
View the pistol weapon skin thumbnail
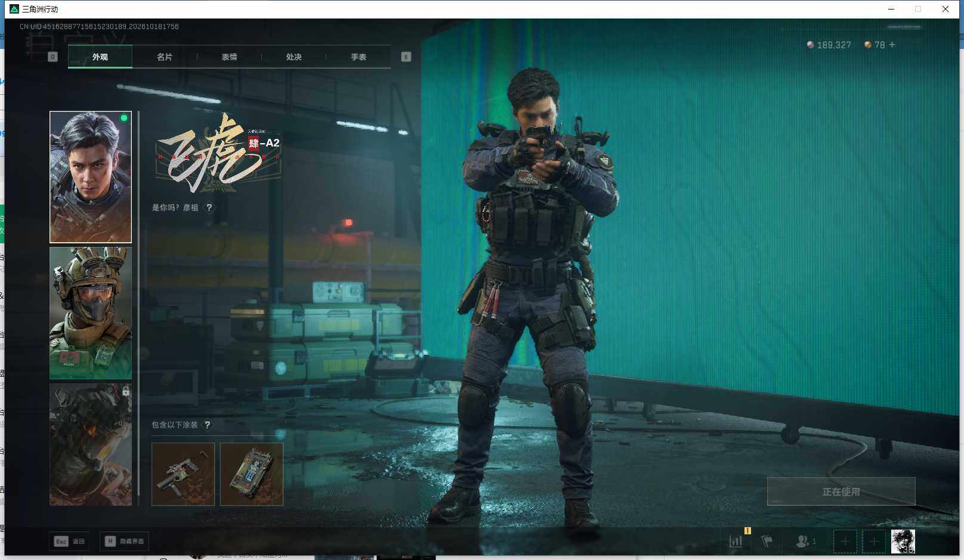tap(183, 474)
